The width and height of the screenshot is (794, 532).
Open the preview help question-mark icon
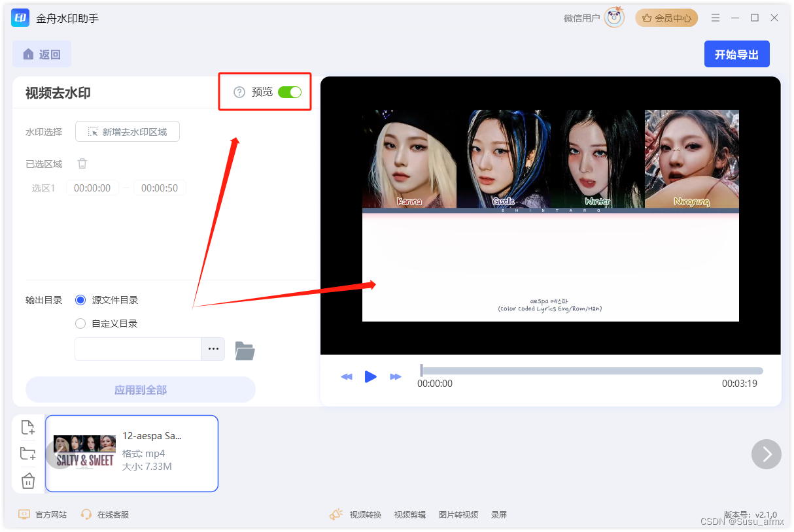click(239, 92)
